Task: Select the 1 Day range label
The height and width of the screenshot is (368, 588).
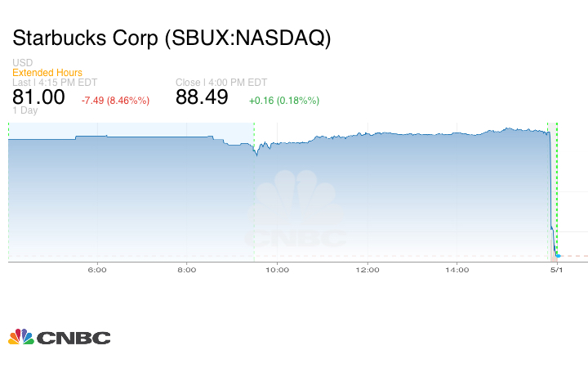Action: (x=25, y=110)
